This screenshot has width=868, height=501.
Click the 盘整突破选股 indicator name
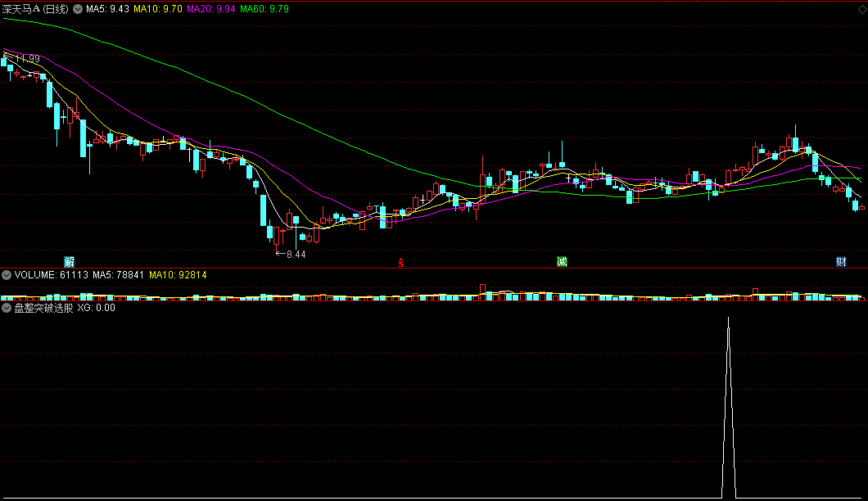click(43, 308)
